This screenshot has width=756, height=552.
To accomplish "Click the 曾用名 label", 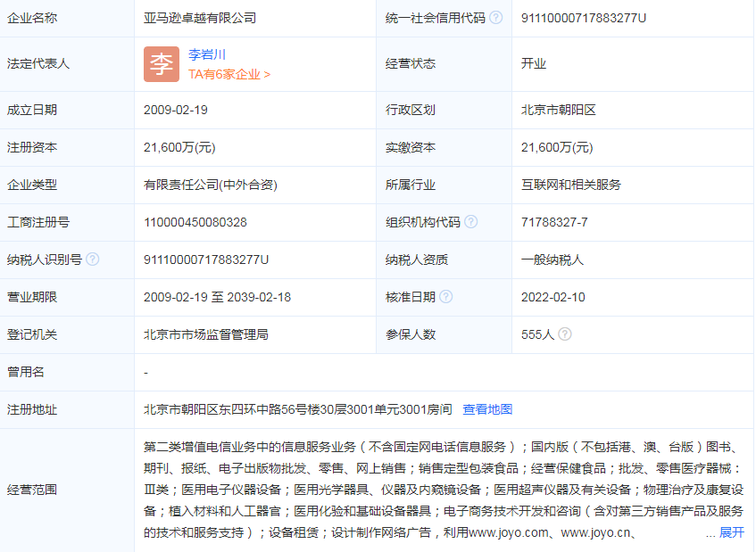I will coord(26,372).
